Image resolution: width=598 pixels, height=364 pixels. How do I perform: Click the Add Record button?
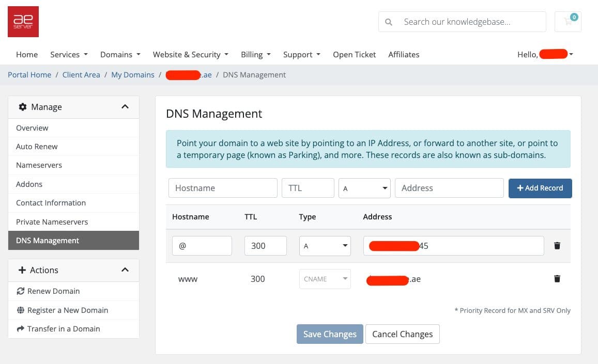click(x=540, y=188)
